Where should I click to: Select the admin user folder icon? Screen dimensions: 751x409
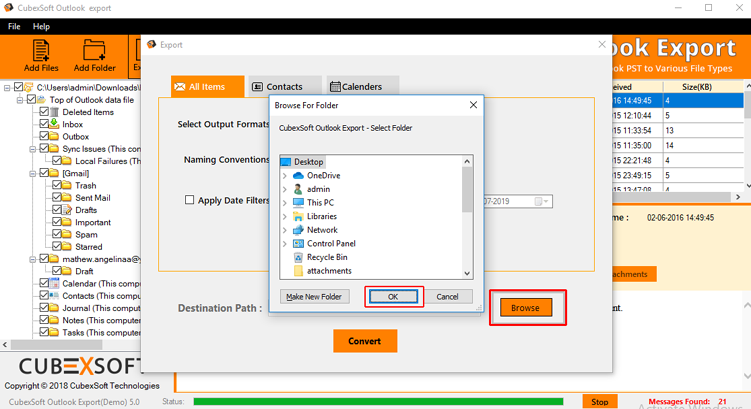(x=298, y=189)
